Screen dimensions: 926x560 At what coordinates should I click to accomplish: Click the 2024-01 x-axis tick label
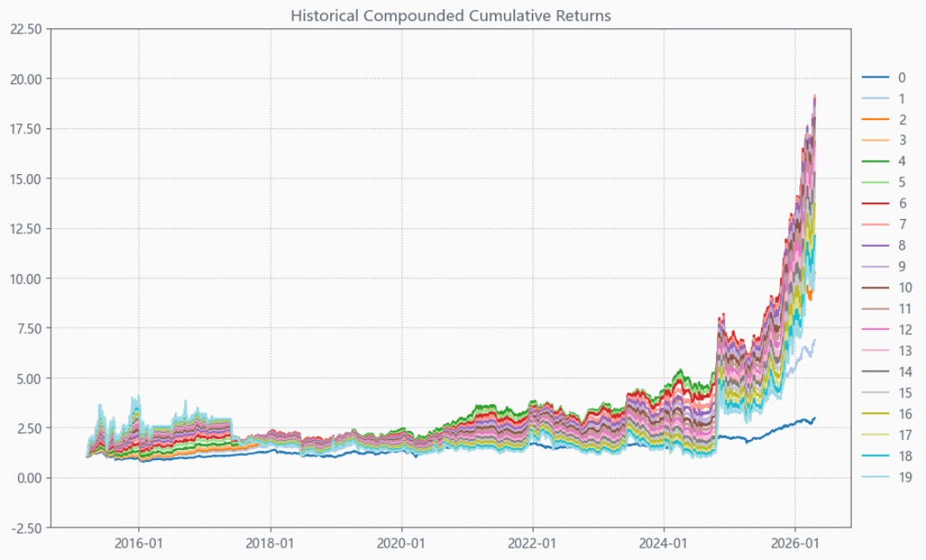point(663,543)
